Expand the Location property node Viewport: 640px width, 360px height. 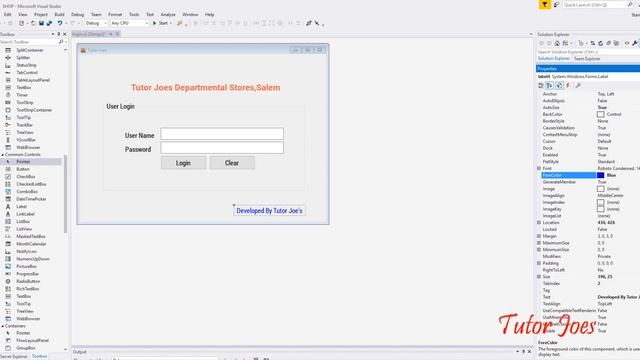click(539, 222)
